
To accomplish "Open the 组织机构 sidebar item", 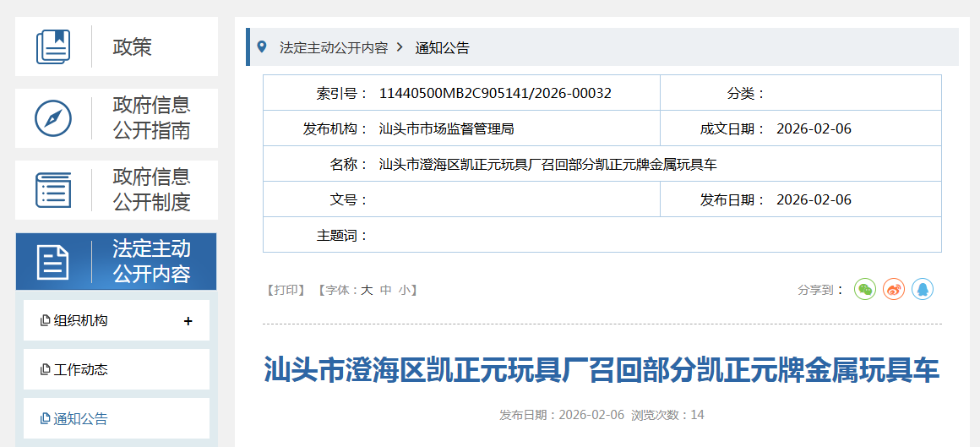I will click(x=81, y=321).
